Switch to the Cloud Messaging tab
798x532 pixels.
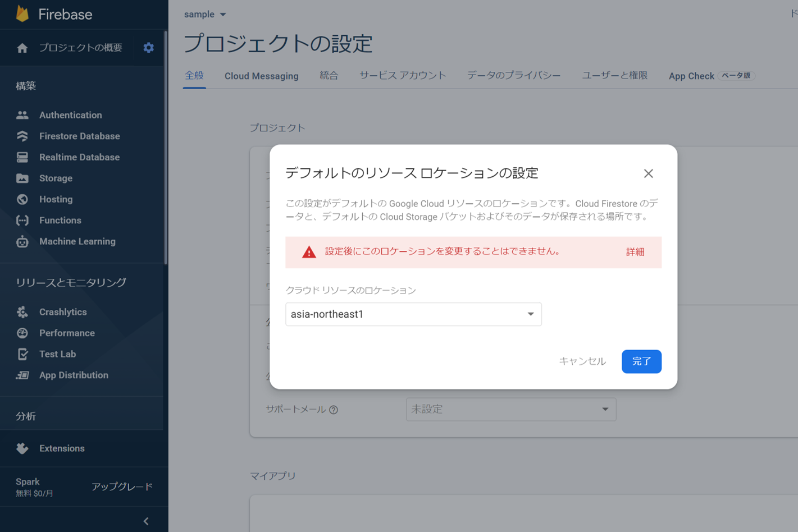click(x=261, y=76)
